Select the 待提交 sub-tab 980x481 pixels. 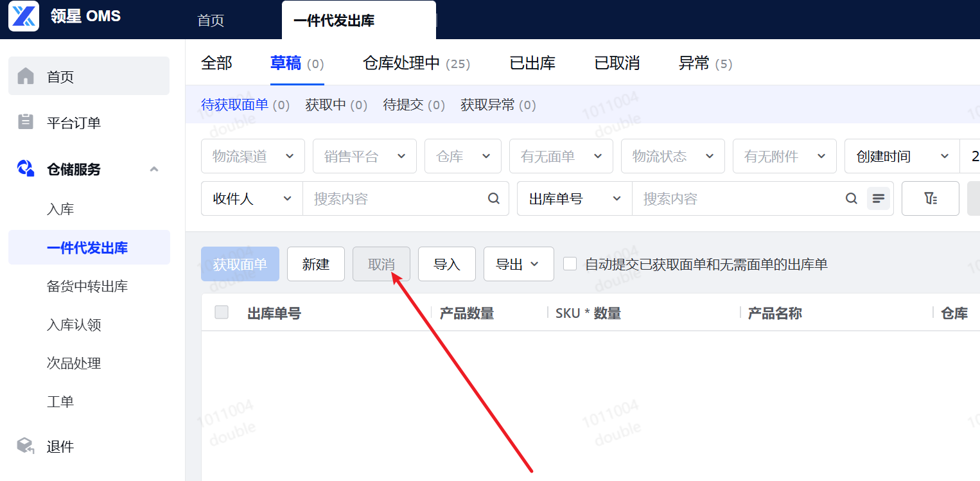(x=414, y=105)
